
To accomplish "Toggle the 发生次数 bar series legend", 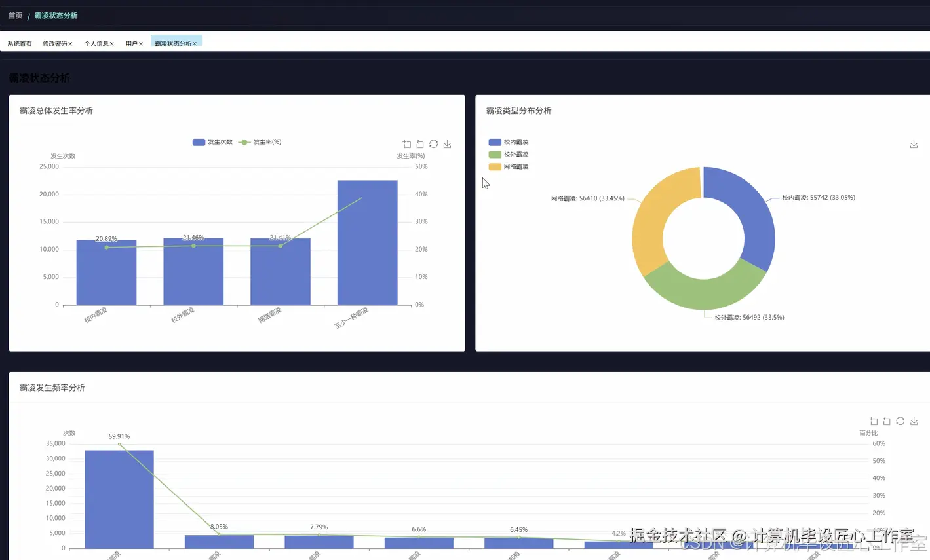I will point(212,142).
